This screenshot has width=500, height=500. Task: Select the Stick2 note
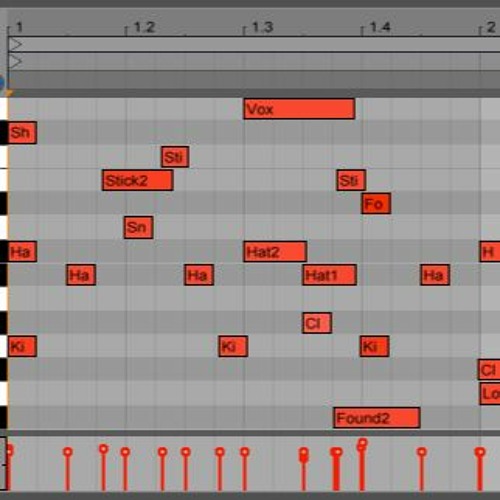click(x=138, y=180)
